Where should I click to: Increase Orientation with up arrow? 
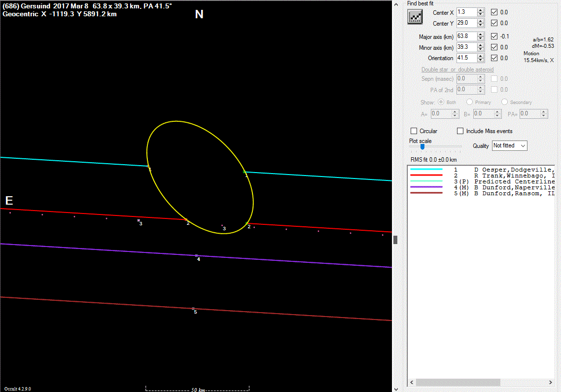click(481, 56)
